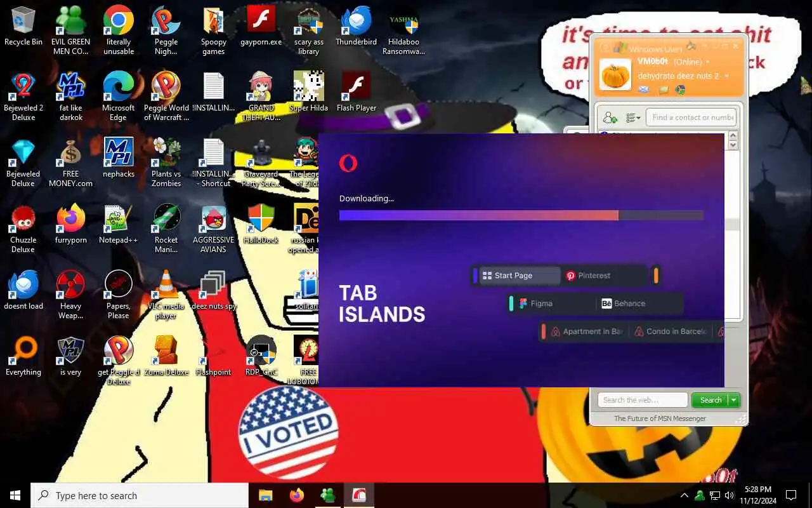Click The Future of MSN Messenger link

pyautogui.click(x=660, y=418)
